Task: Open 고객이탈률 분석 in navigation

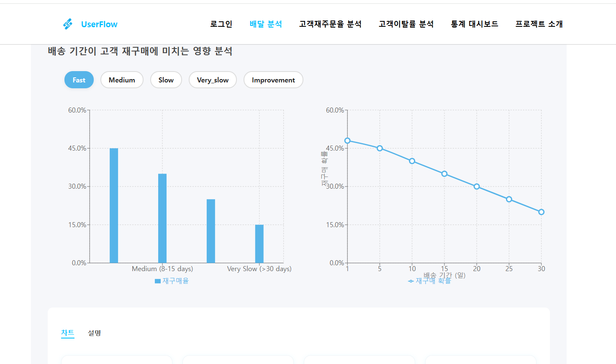Action: pos(406,24)
